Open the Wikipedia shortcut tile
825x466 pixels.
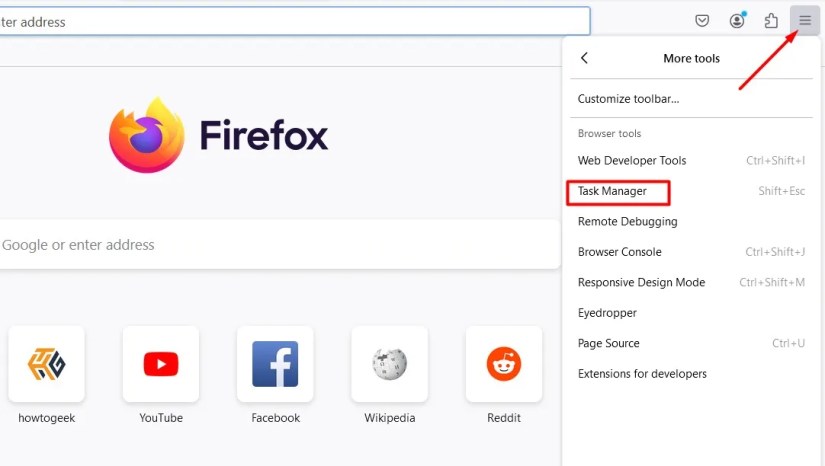pyautogui.click(x=389, y=364)
